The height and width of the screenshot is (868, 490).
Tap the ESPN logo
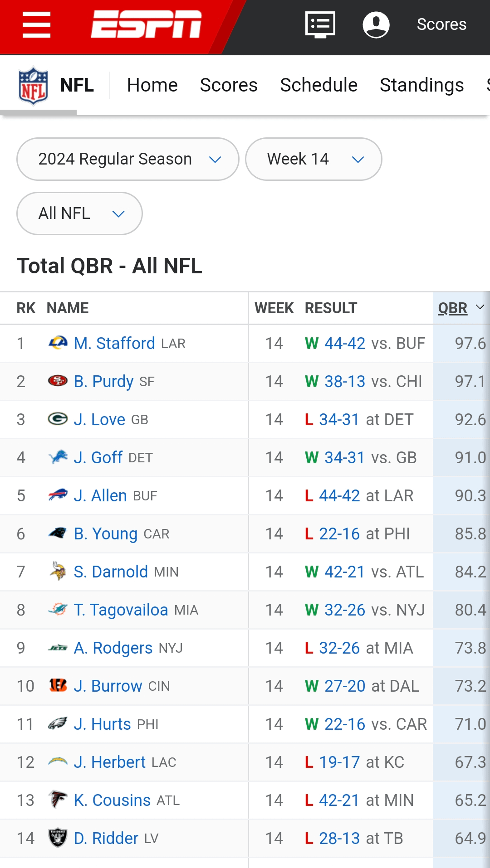click(x=146, y=24)
